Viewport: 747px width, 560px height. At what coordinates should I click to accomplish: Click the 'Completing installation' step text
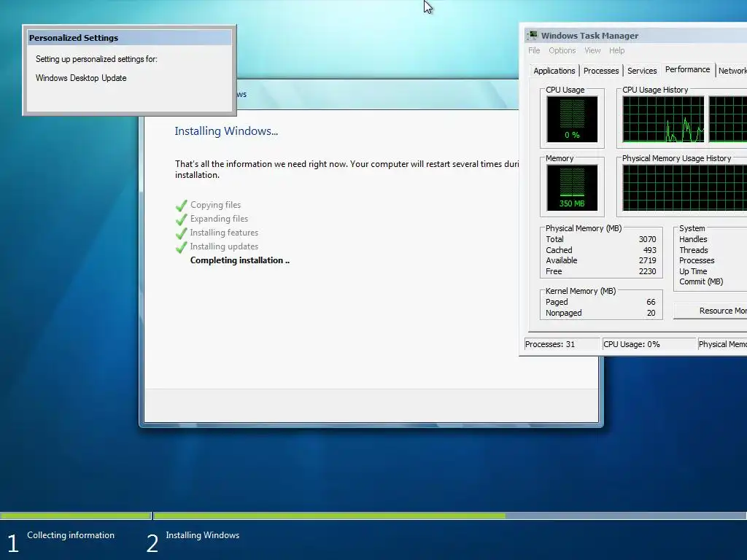pyautogui.click(x=239, y=260)
